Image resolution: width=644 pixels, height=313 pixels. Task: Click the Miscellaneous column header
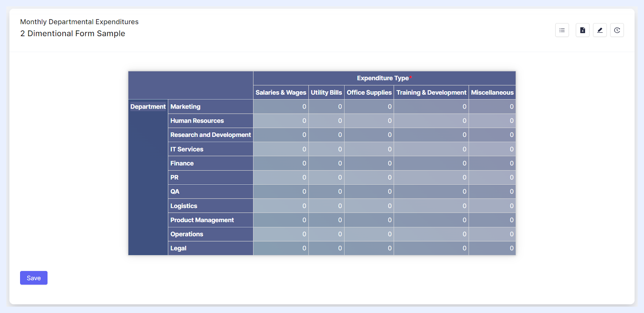click(x=492, y=92)
